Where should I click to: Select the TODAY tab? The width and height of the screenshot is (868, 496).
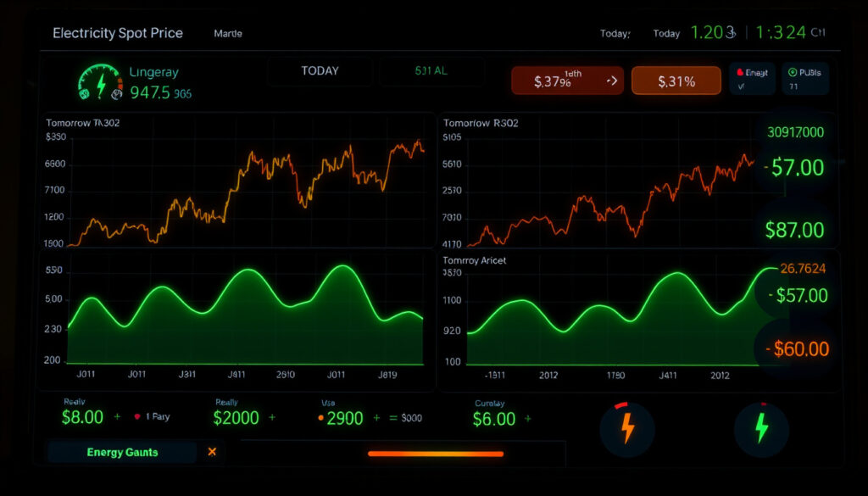320,71
